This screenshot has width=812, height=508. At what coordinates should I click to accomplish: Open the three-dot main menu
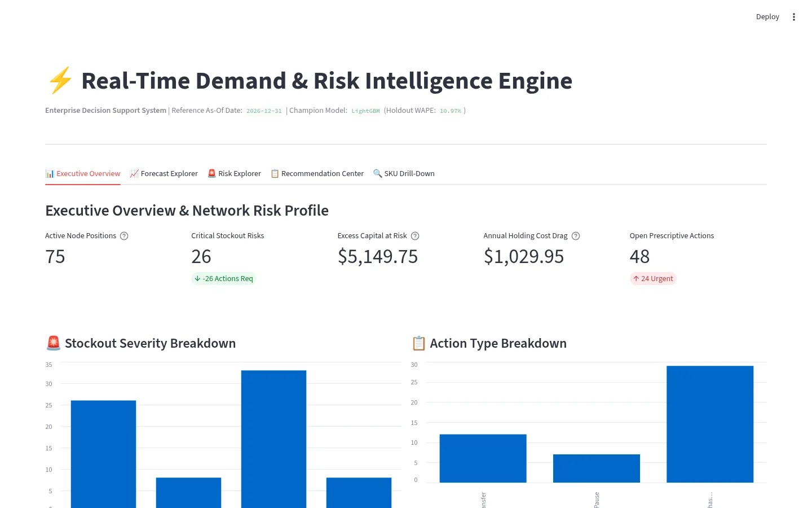[x=793, y=17]
